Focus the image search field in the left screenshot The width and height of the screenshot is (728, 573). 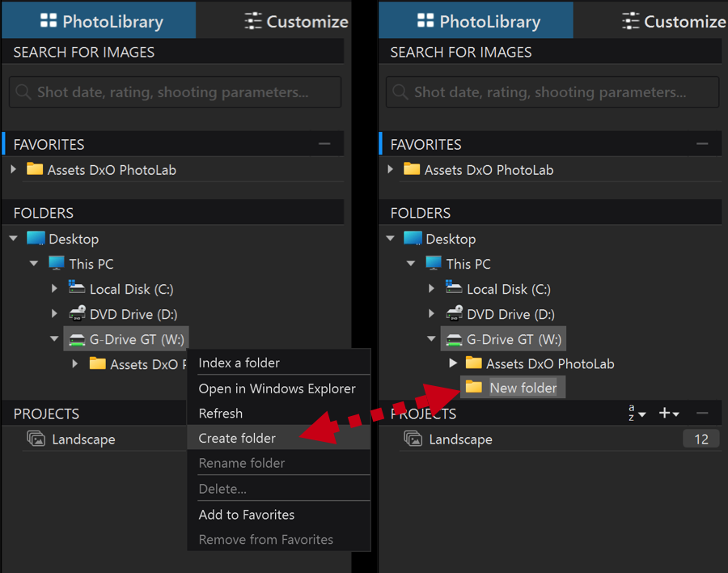175,92
